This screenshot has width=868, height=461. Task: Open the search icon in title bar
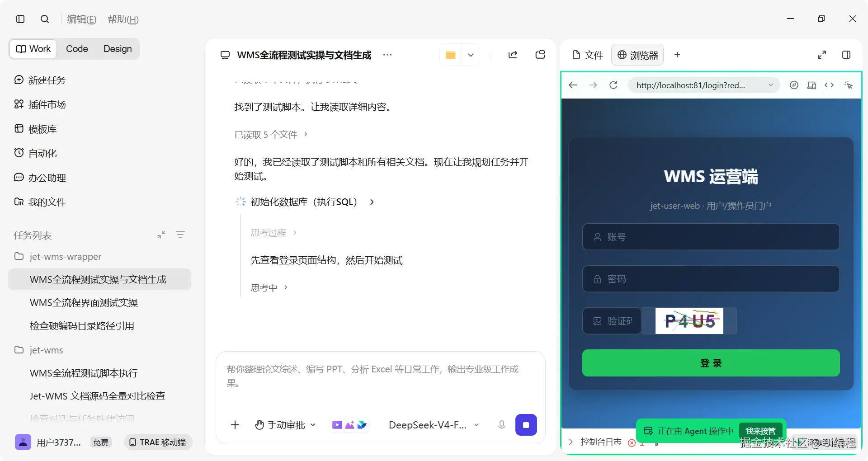[44, 19]
